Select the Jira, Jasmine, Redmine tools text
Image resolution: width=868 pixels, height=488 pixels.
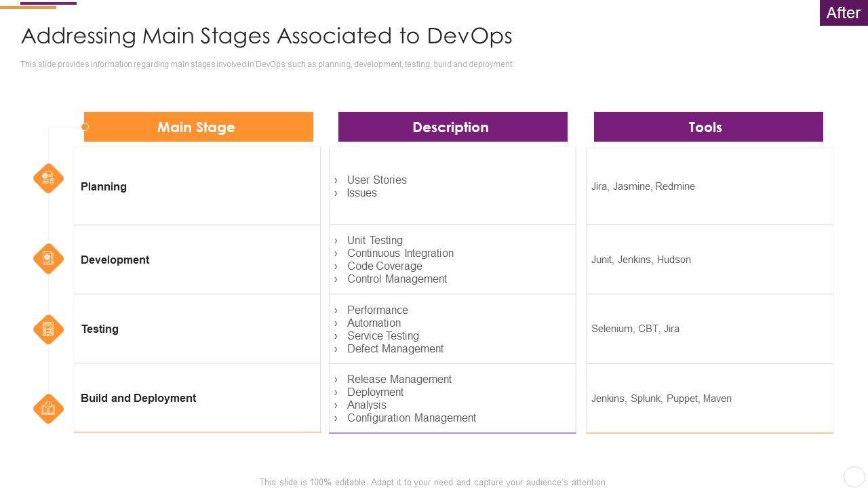pos(643,186)
